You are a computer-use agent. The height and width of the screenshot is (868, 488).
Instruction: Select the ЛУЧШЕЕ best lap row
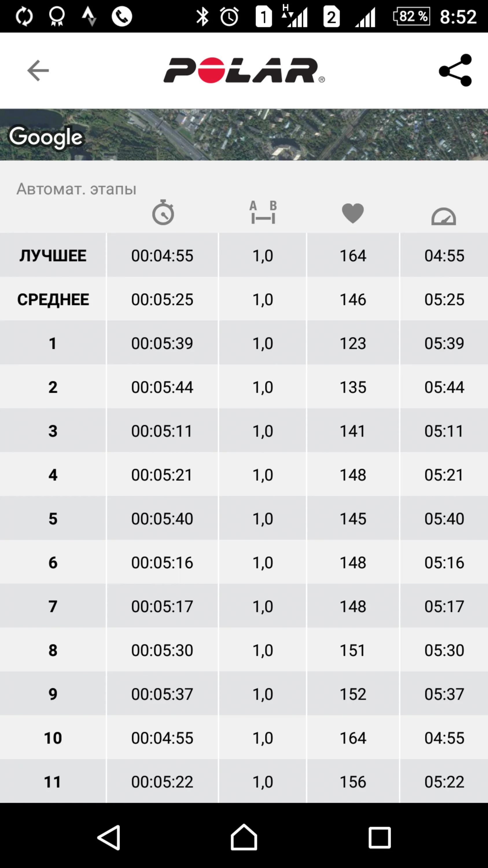53,255
